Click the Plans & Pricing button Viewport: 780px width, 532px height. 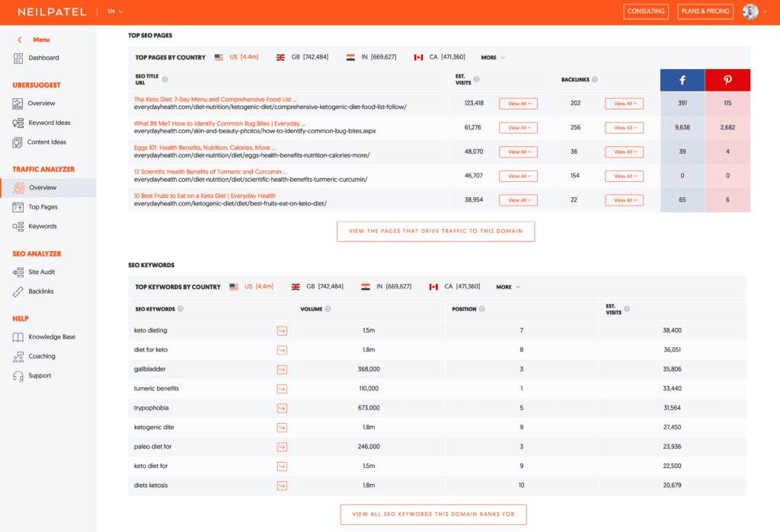705,11
